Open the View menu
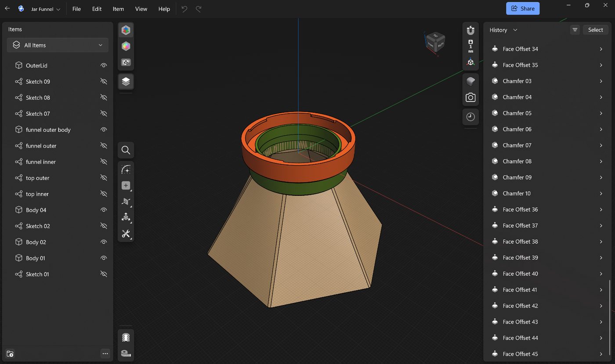 [x=141, y=9]
